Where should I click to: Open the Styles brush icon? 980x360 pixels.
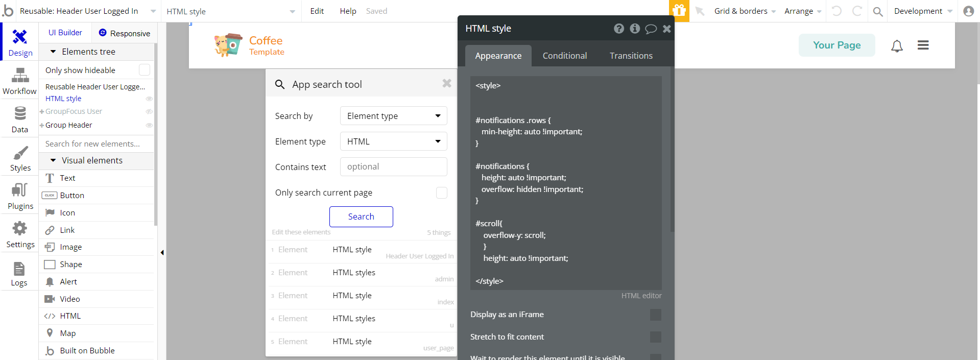[20, 153]
